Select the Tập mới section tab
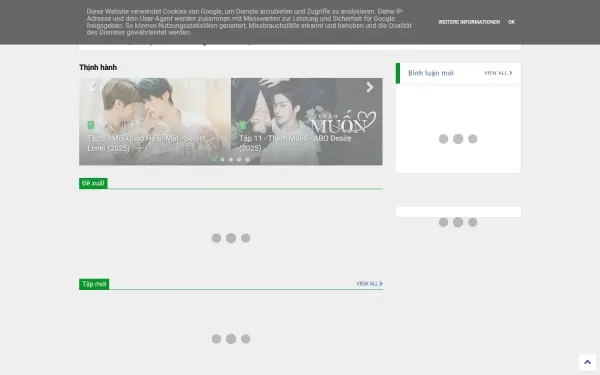The width and height of the screenshot is (600, 375). [94, 284]
